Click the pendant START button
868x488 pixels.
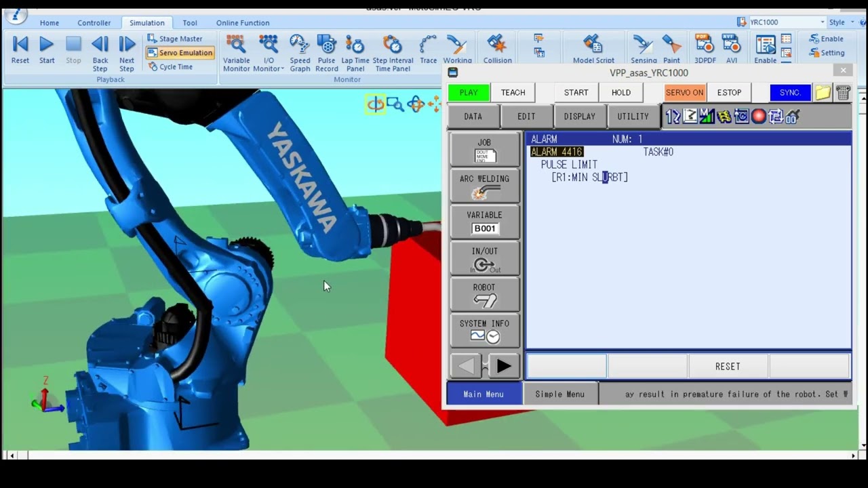click(x=576, y=93)
